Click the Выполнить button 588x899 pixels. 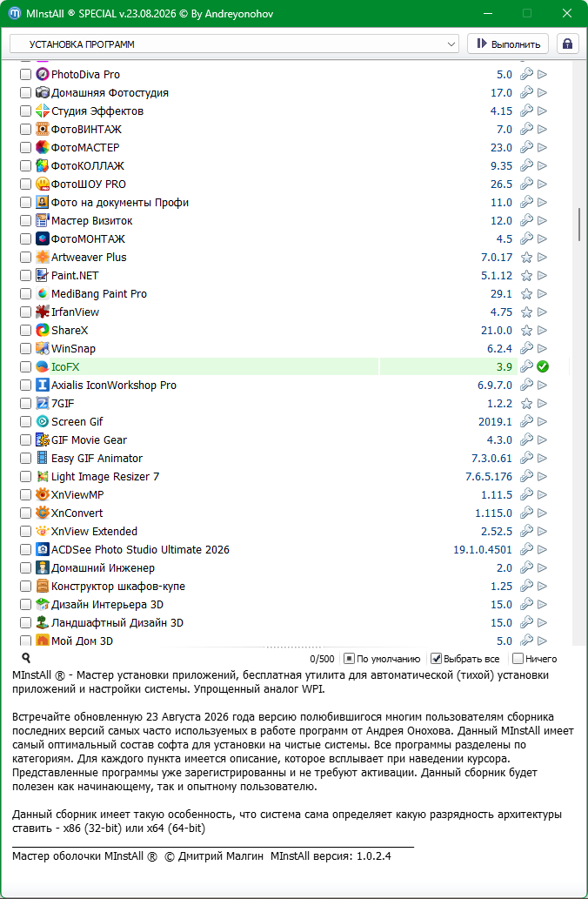508,44
